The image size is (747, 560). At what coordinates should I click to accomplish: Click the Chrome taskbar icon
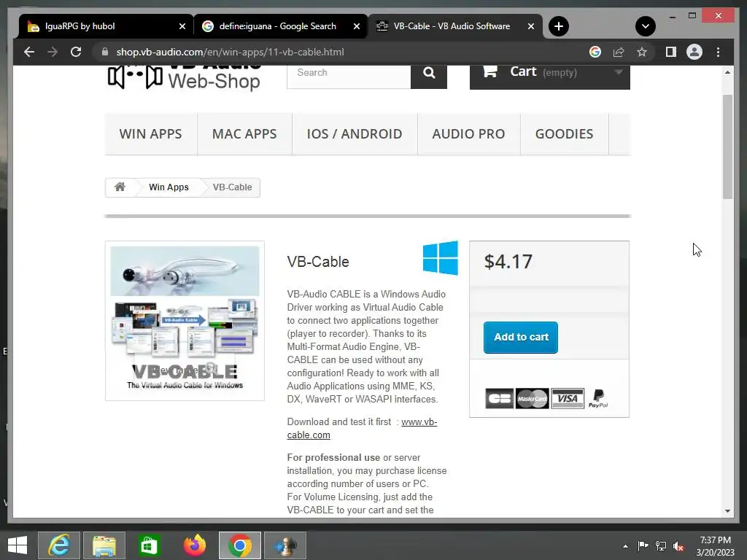239,545
